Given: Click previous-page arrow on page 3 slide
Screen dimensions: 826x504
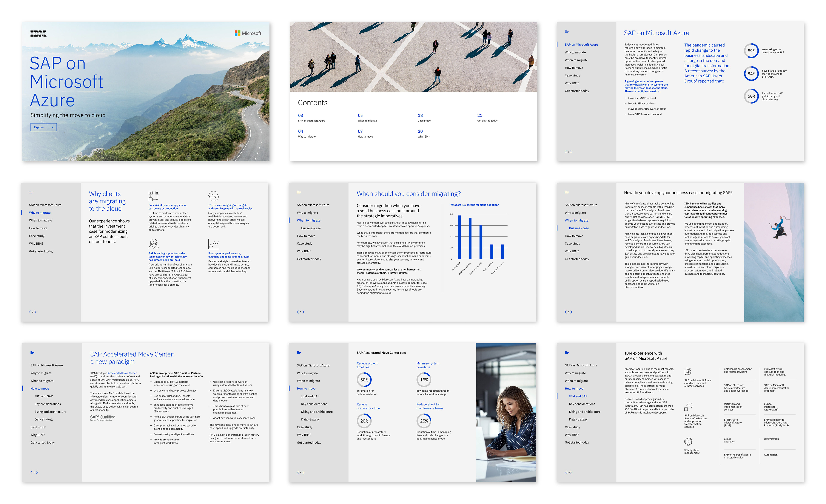Looking at the screenshot, I should (x=566, y=152).
